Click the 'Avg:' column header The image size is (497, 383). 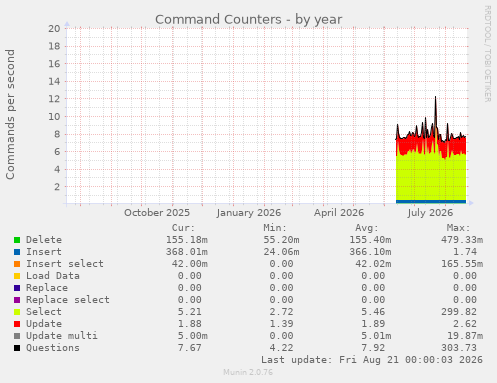367,228
